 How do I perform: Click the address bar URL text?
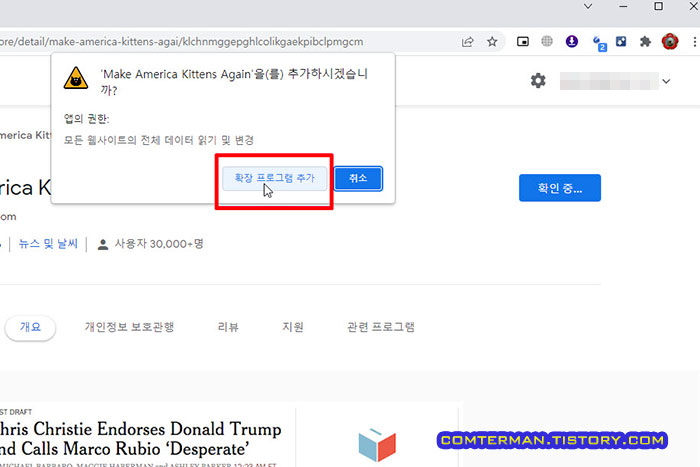click(182, 42)
